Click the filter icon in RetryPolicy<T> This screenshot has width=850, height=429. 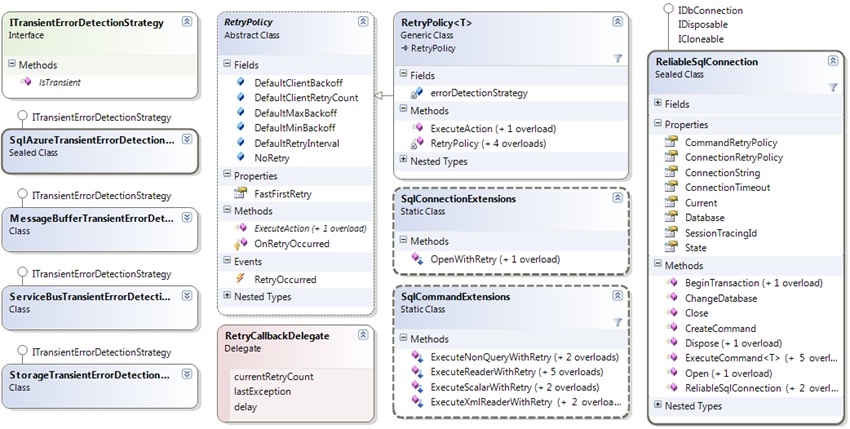click(617, 58)
